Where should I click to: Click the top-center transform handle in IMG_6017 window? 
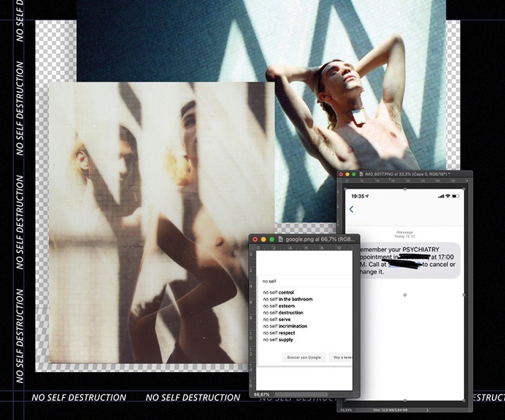[x=405, y=189]
